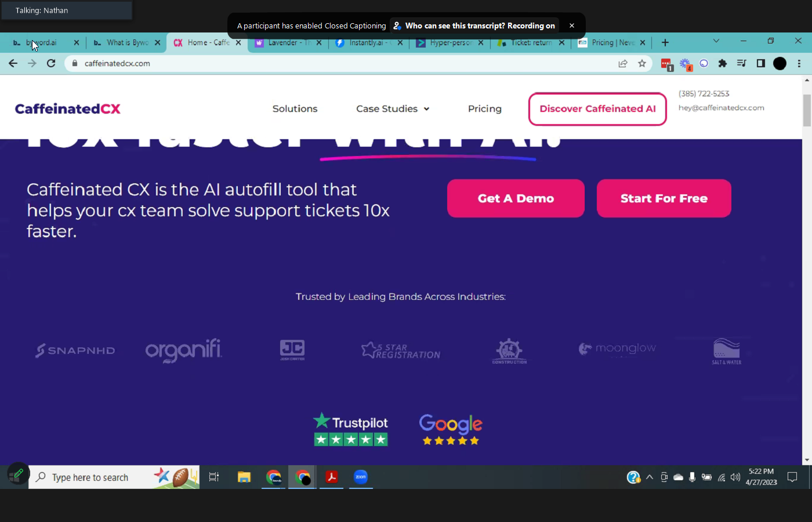The height and width of the screenshot is (522, 812).
Task: Open File Explorer in the taskbar
Action: [x=244, y=477]
